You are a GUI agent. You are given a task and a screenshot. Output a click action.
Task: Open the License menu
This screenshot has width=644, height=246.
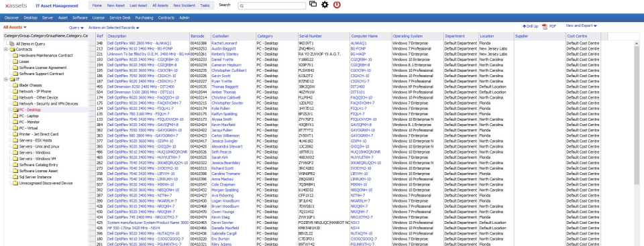click(99, 17)
